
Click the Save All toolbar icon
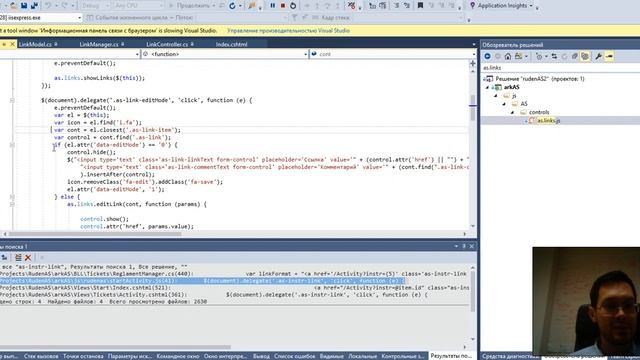(34, 5)
